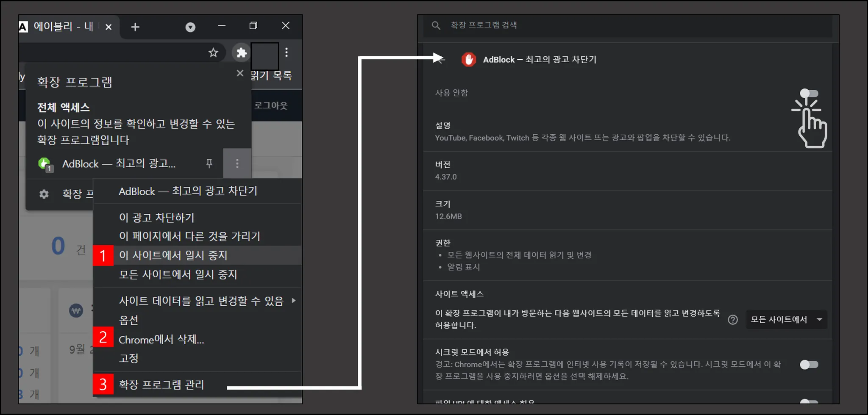Viewport: 868px width, 415px height.
Task: Open the 모든 사이트에서 site access dropdown
Action: pos(787,320)
